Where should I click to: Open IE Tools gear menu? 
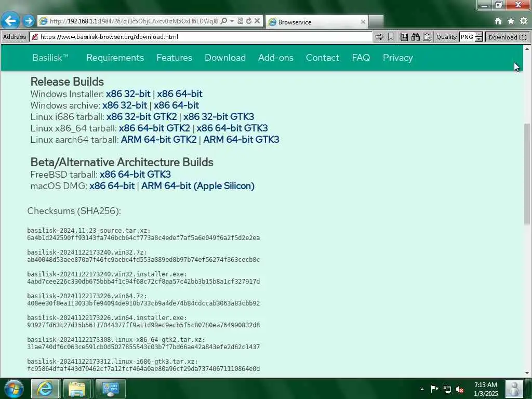coord(524,21)
